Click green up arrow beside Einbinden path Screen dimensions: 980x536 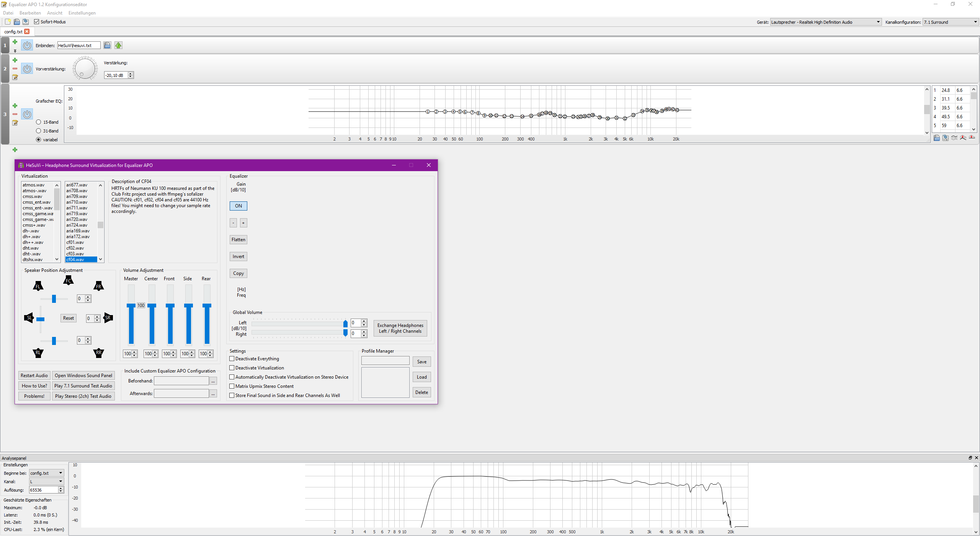pos(118,46)
